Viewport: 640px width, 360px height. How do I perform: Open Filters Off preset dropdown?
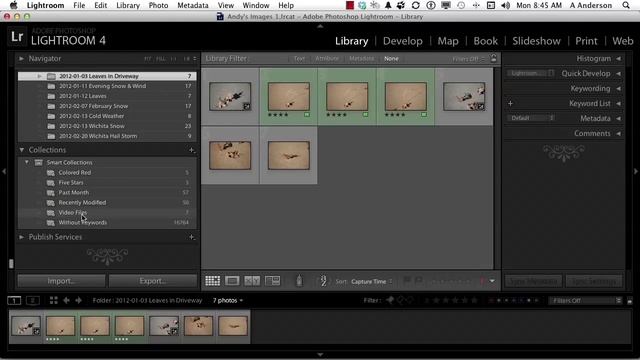[585, 301]
